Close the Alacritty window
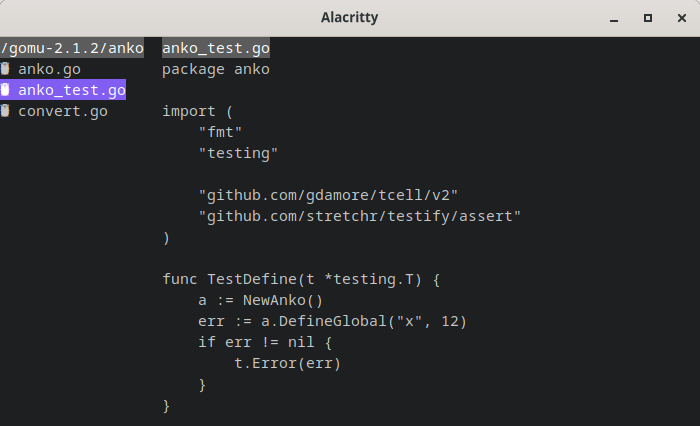The image size is (700, 426). point(682,18)
